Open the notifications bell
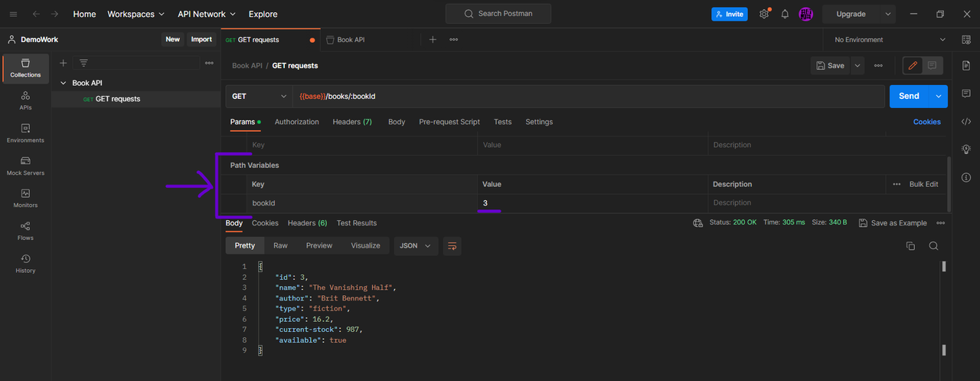The image size is (980, 381). (x=785, y=14)
